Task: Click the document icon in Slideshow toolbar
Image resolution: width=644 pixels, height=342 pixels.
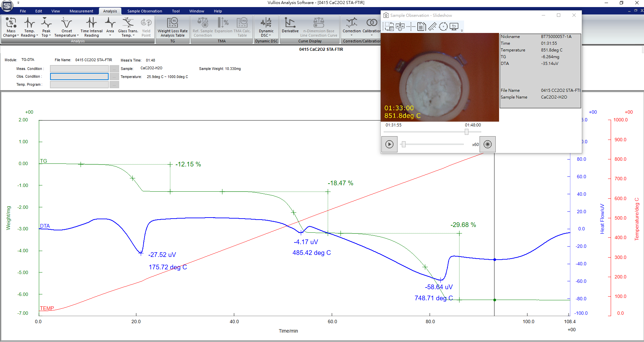Action: click(x=421, y=27)
